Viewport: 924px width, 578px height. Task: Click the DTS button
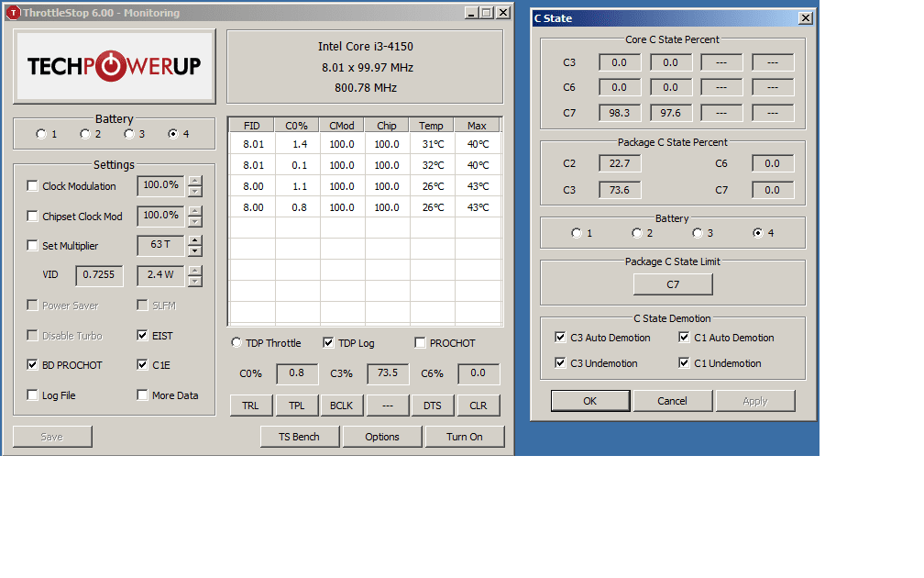click(x=433, y=406)
